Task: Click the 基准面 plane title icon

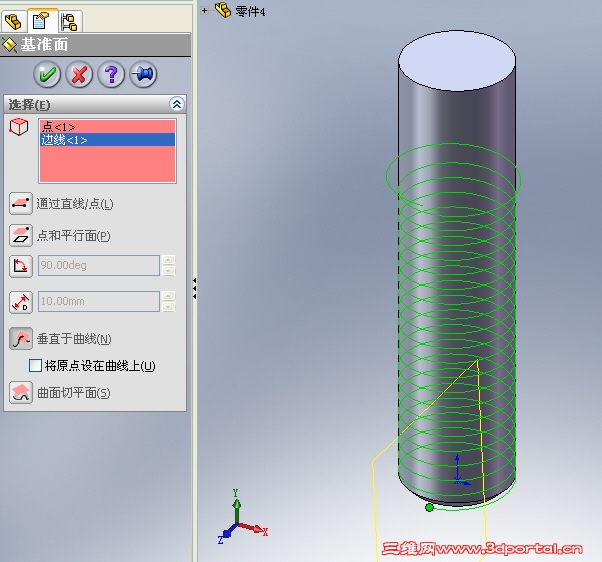Action: 9,45
